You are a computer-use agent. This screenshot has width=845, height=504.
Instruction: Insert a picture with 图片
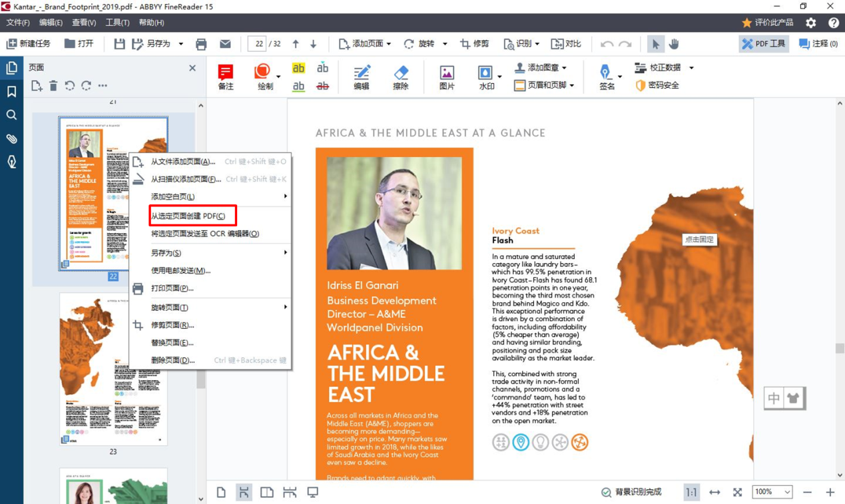tap(447, 77)
